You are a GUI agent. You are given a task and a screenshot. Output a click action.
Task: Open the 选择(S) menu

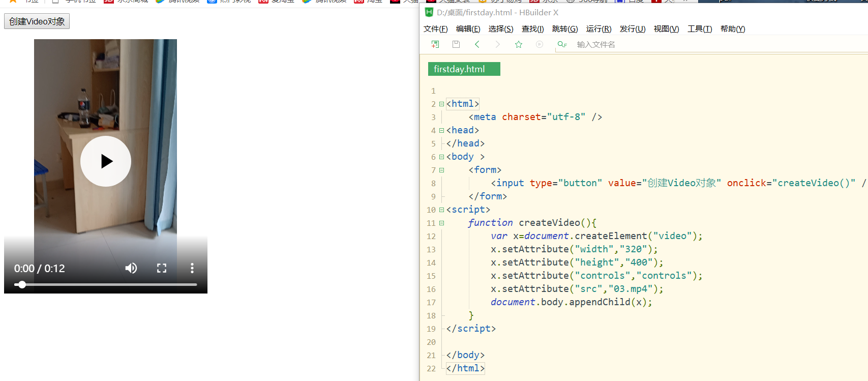pyautogui.click(x=501, y=29)
